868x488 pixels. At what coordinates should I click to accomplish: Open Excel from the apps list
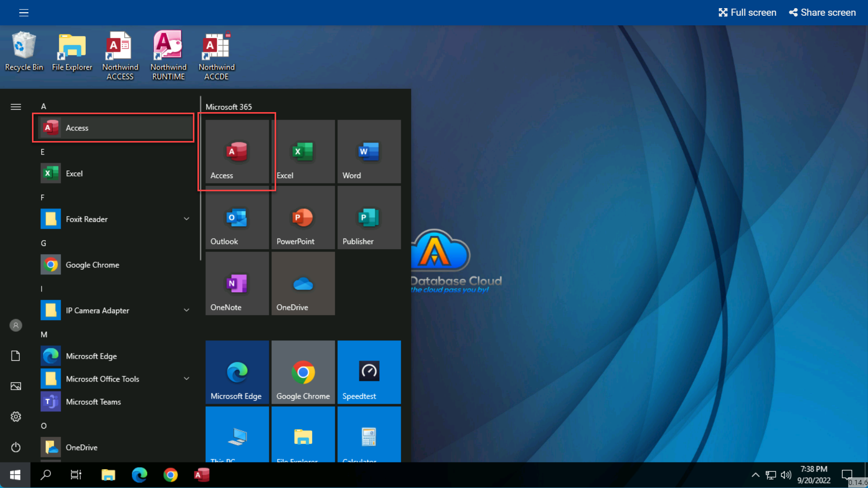(x=117, y=173)
